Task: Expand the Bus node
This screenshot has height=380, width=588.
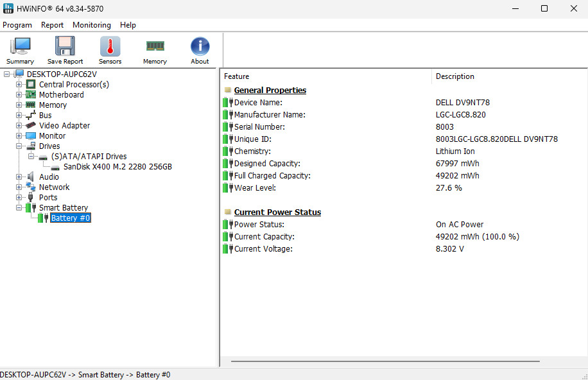Action: [x=19, y=115]
